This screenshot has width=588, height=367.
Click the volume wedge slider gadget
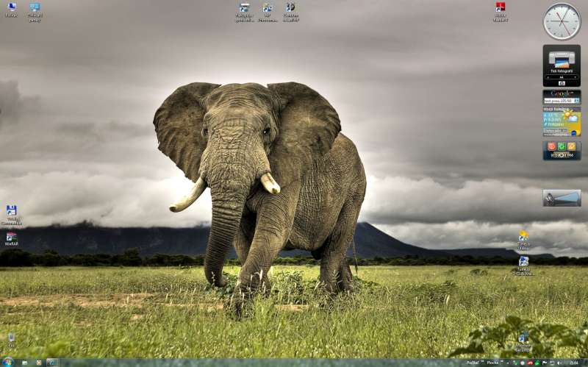click(x=562, y=197)
